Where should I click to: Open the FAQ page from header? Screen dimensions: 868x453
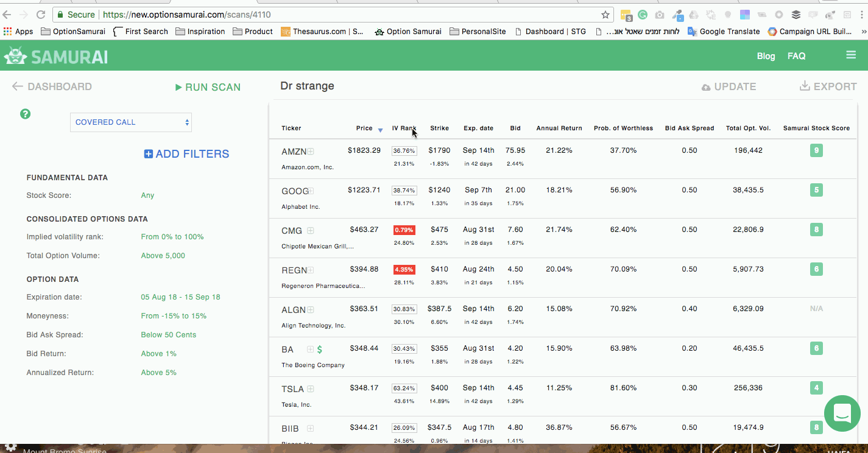[x=796, y=56]
